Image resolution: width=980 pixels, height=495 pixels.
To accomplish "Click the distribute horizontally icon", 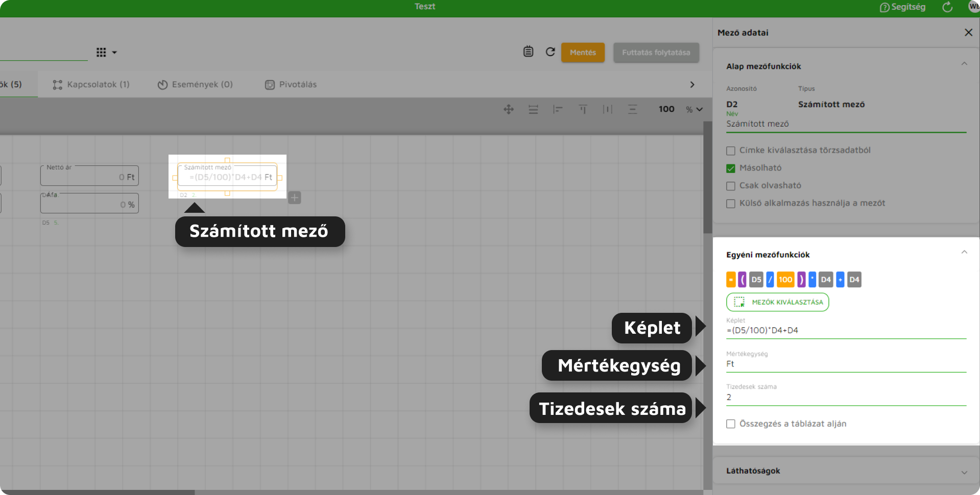I will tap(607, 109).
